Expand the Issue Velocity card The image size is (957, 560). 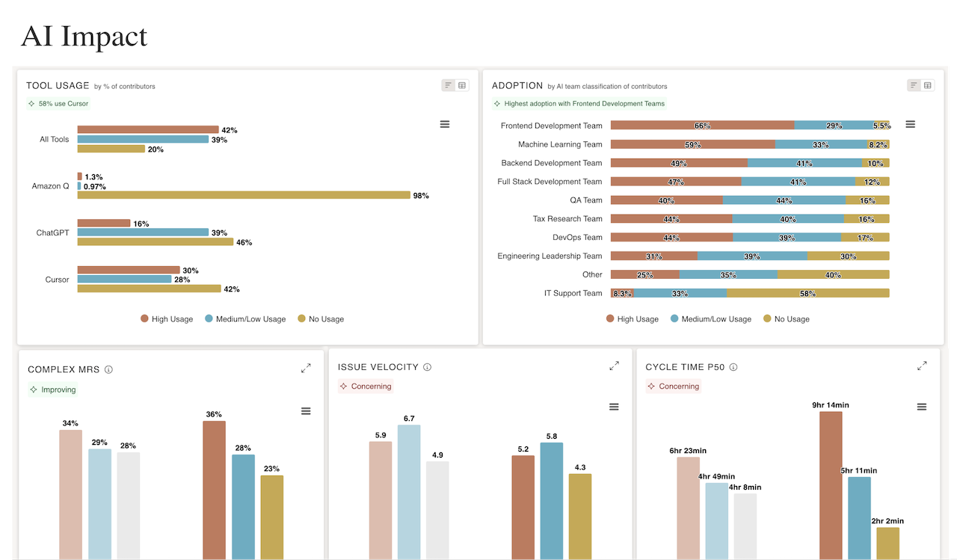(614, 366)
